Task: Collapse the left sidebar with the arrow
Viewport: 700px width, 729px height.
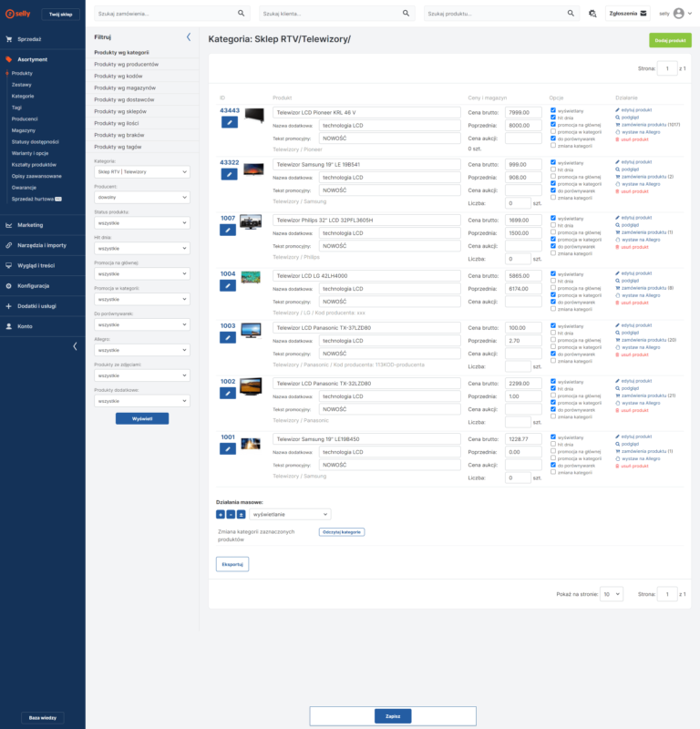Action: tap(75, 346)
